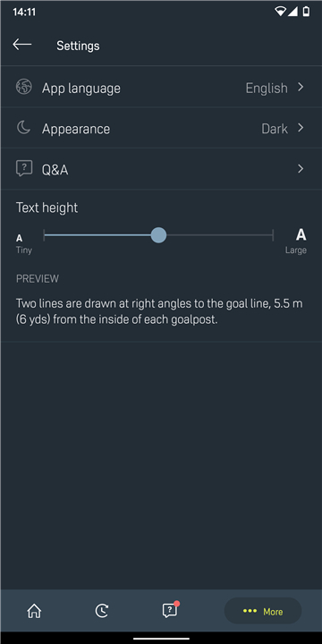Viewport: 322px width, 644px height.
Task: Open the history clock icon in bottom bar
Action: coord(102,611)
